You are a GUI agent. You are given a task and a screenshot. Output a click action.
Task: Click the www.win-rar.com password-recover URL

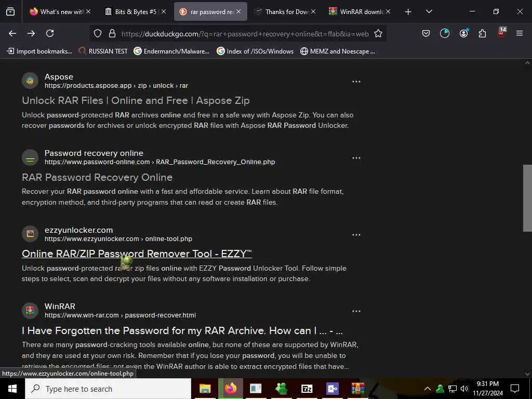120,315
